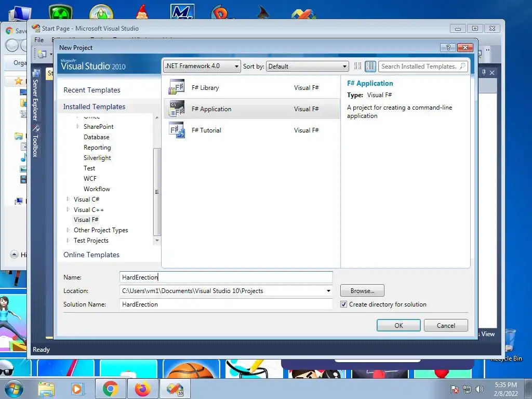Open Windows Explorer from the taskbar
The image size is (532, 399).
[46, 389]
